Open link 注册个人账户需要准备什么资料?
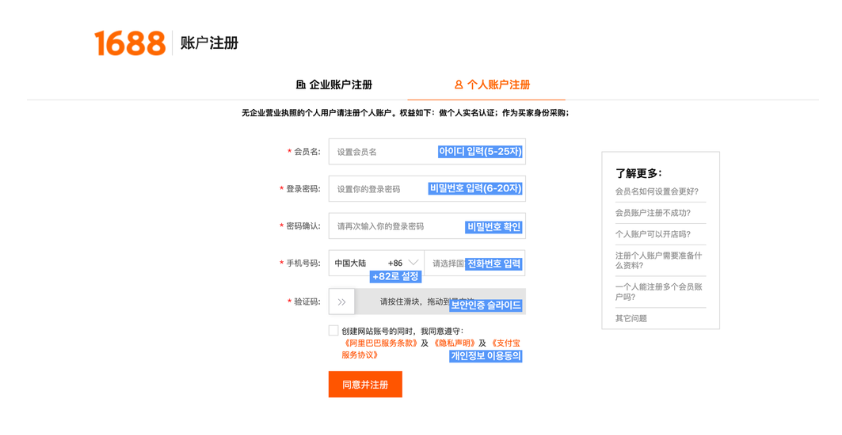842x435 pixels. click(658, 260)
